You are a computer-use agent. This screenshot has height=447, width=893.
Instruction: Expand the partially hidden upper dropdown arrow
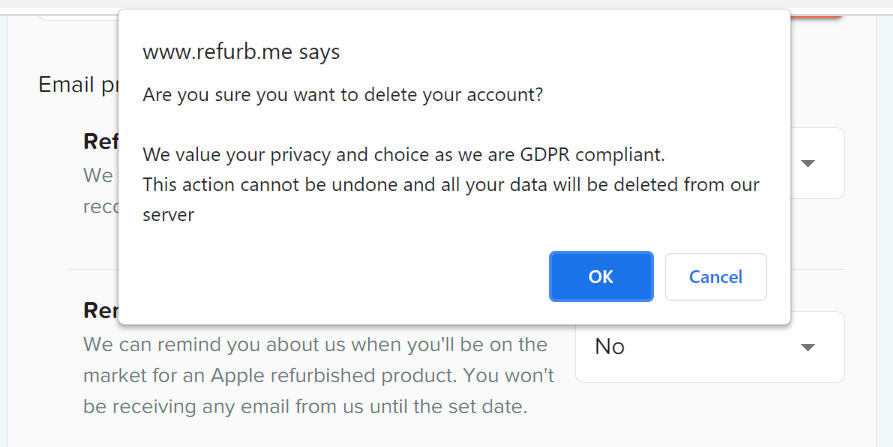(808, 163)
